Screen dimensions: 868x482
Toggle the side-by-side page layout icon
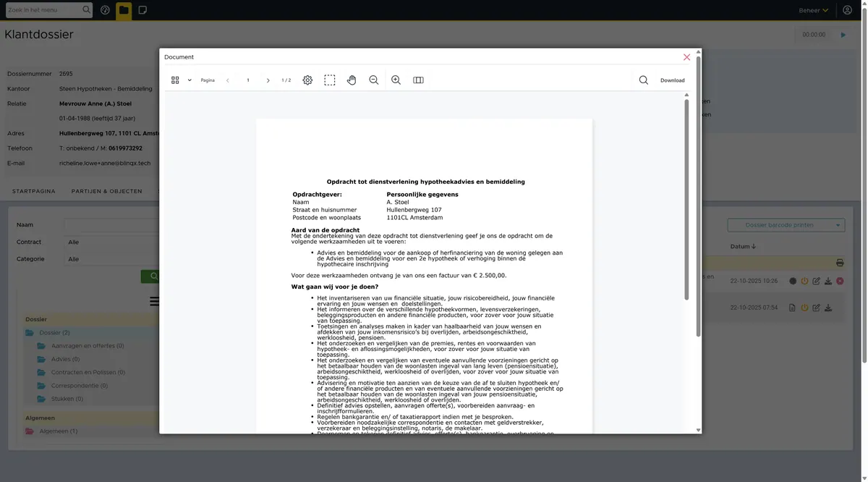(x=418, y=80)
